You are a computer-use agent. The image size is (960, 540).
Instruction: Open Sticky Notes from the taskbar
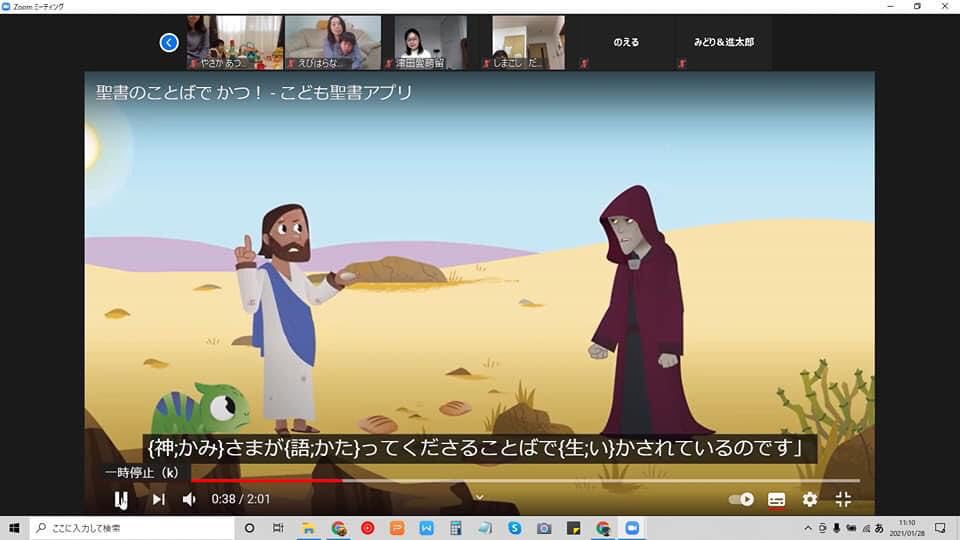click(574, 528)
